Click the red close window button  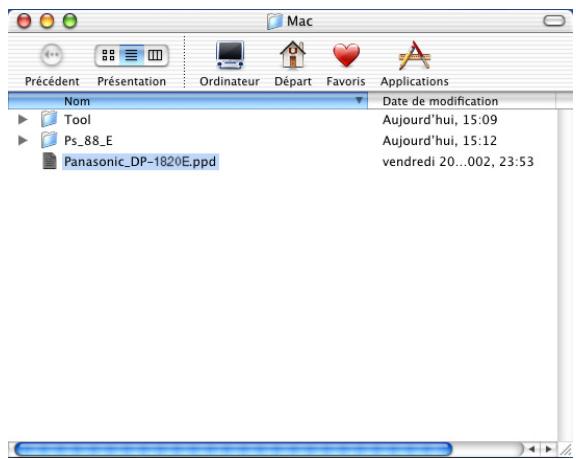[x=24, y=21]
